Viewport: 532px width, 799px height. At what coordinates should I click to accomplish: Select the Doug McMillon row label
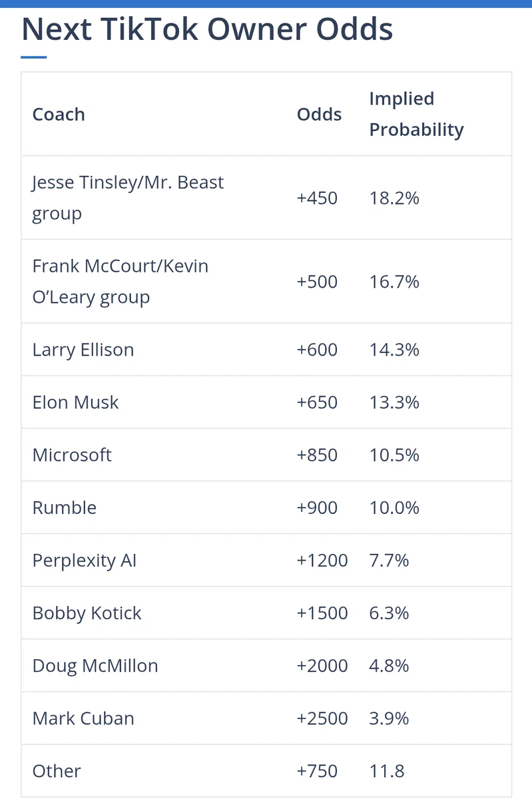pyautogui.click(x=95, y=666)
